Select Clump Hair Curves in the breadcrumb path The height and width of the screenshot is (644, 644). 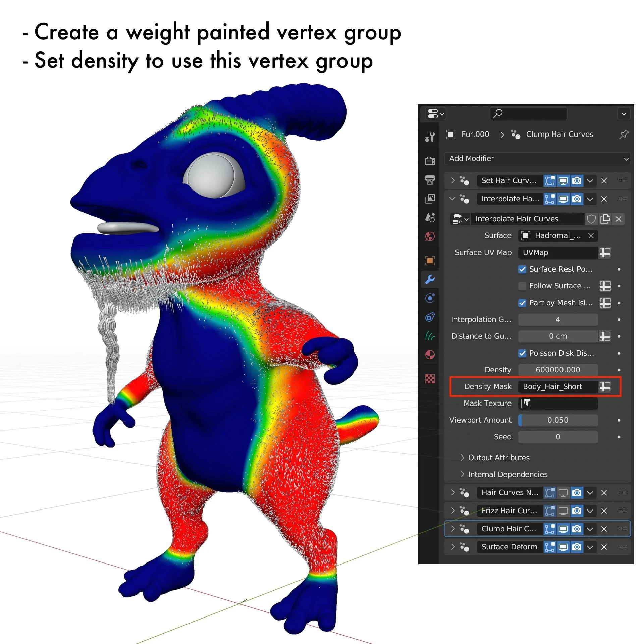point(559,134)
